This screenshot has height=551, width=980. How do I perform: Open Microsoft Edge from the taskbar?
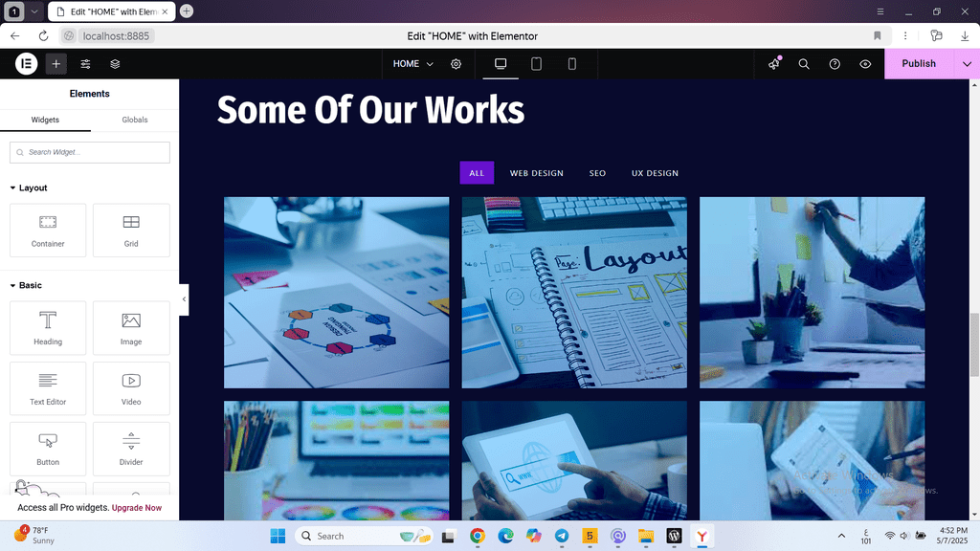pyautogui.click(x=505, y=536)
